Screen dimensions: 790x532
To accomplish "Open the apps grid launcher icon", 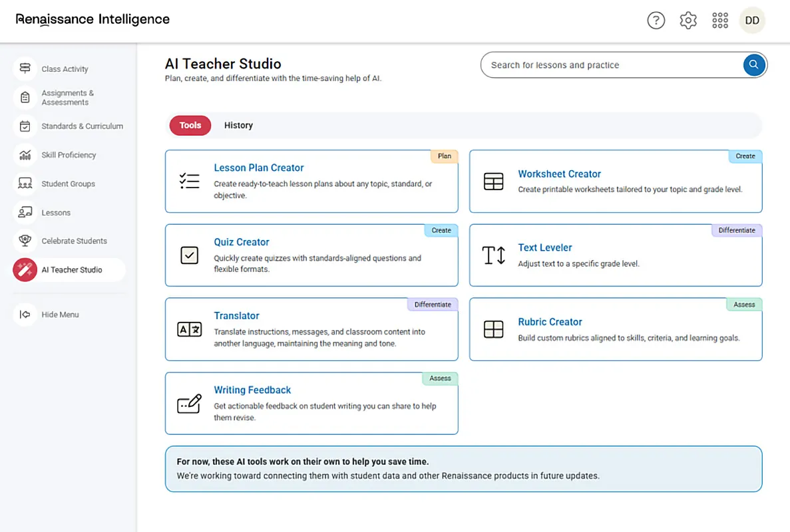I will (720, 21).
